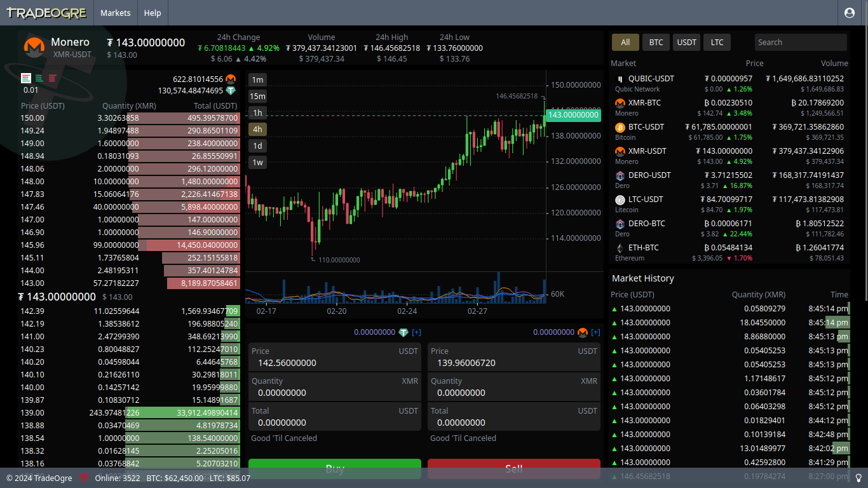Click the Buy button

click(335, 469)
